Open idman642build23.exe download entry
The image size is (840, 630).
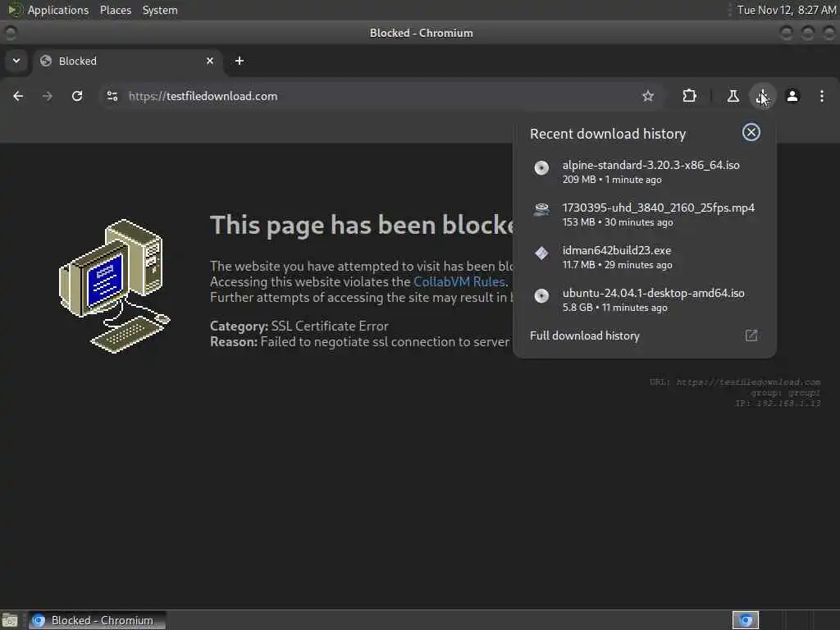tap(645, 257)
